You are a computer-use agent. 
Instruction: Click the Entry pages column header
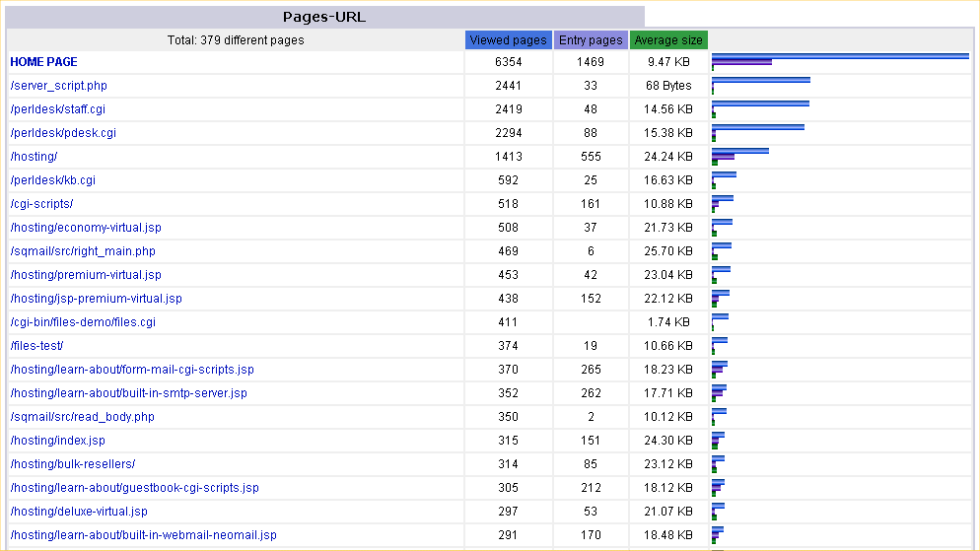(591, 40)
